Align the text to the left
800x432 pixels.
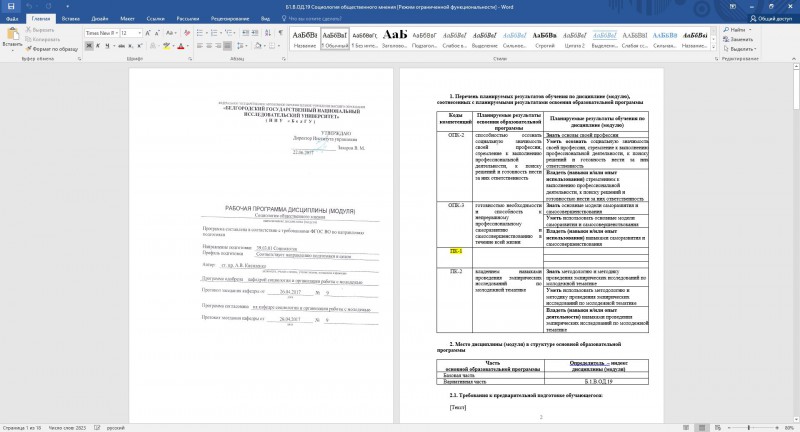tap(199, 46)
